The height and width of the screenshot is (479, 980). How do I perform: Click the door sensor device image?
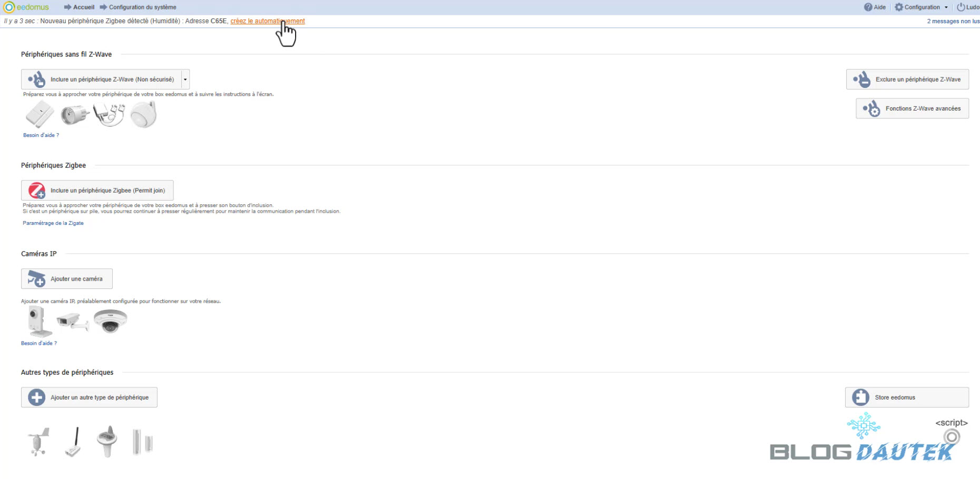[x=142, y=442]
